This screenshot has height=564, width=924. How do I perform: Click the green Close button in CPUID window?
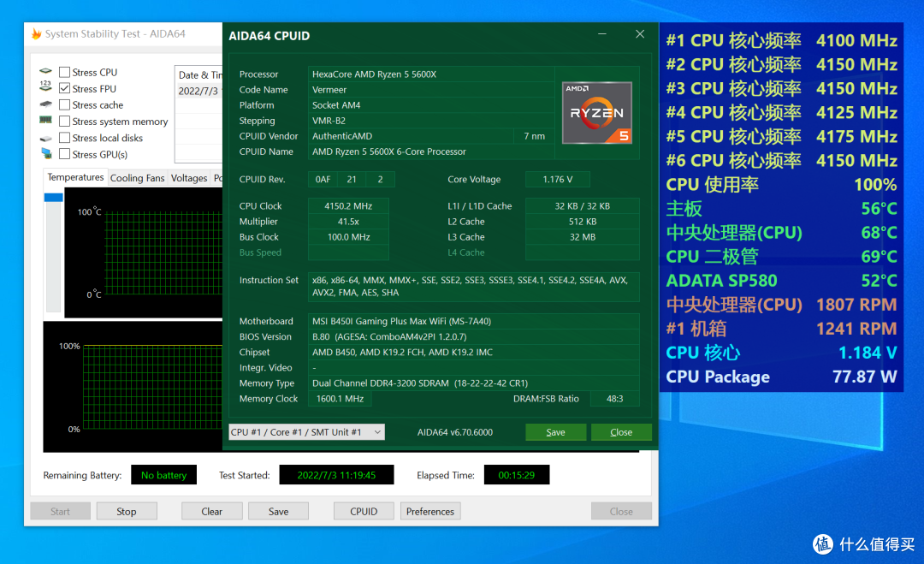pyautogui.click(x=621, y=432)
